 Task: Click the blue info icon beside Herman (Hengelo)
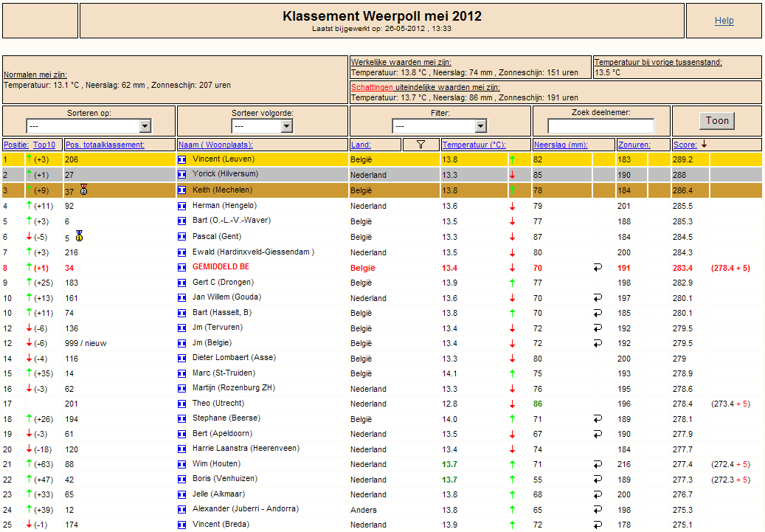(x=182, y=206)
